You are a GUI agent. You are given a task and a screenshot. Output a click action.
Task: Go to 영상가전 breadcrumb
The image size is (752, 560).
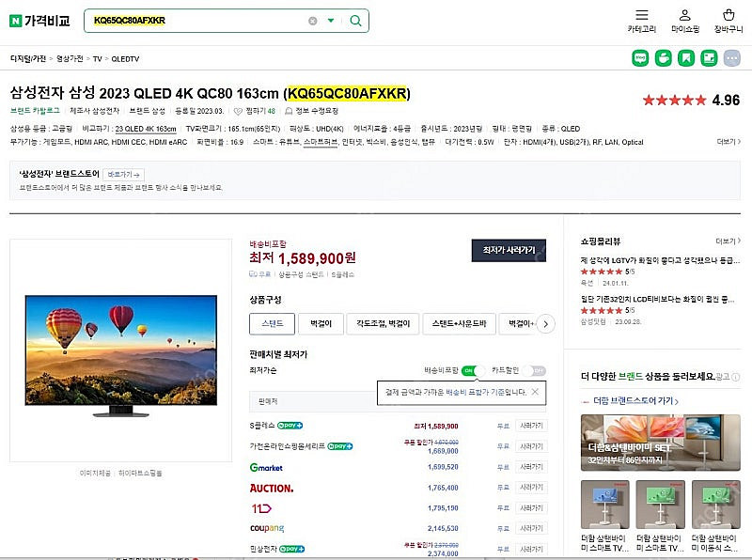(70, 58)
